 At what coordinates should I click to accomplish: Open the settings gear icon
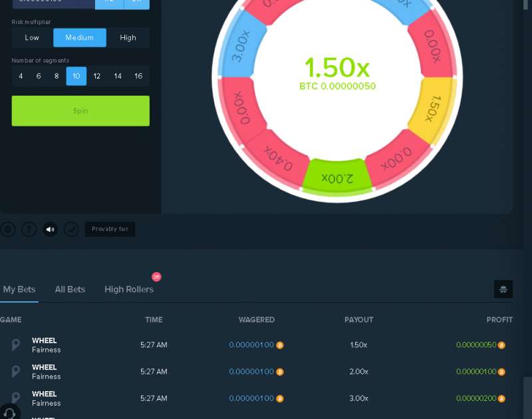(8, 229)
